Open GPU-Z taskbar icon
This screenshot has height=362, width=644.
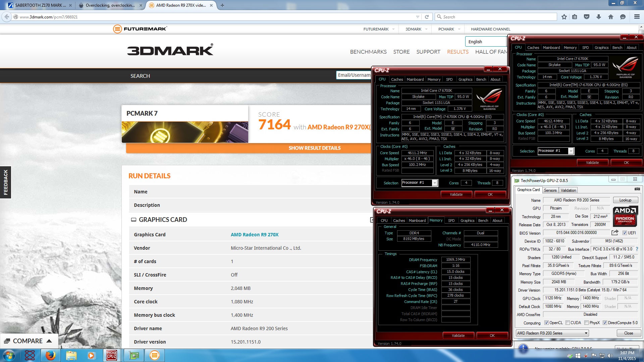(x=134, y=355)
